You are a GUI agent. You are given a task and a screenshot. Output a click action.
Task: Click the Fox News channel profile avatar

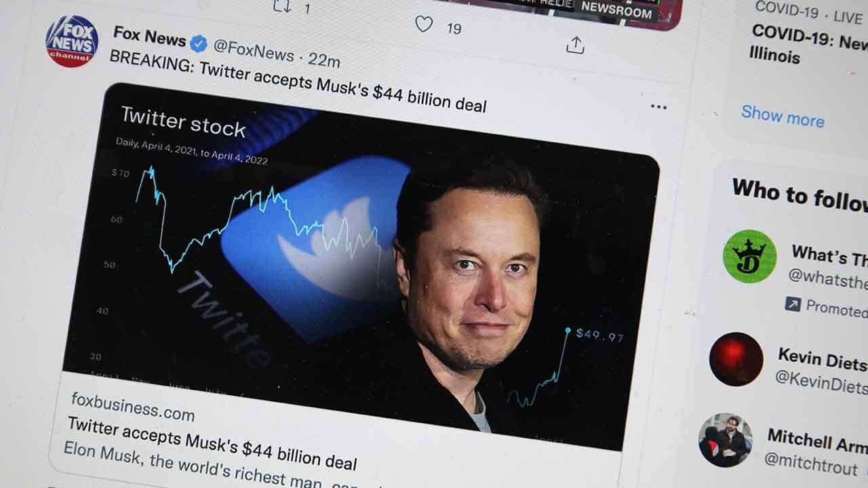(72, 41)
